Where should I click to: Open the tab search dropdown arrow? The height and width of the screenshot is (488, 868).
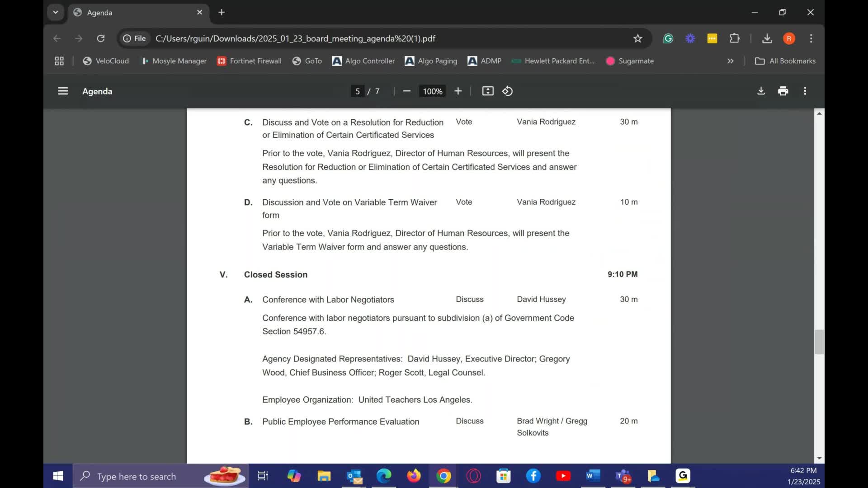point(56,12)
